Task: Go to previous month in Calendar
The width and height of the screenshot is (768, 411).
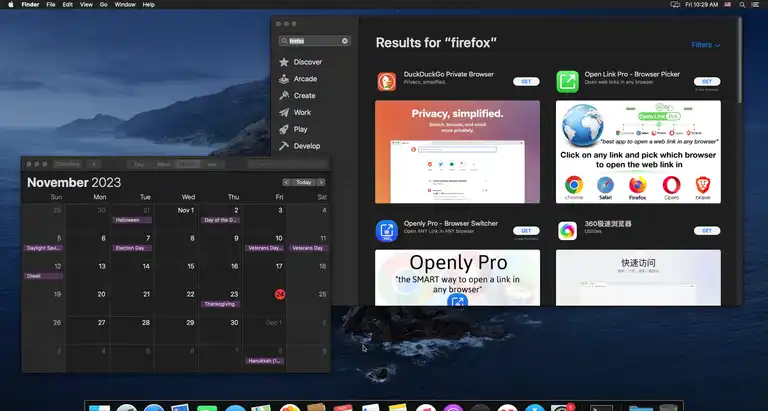Action: click(x=287, y=182)
